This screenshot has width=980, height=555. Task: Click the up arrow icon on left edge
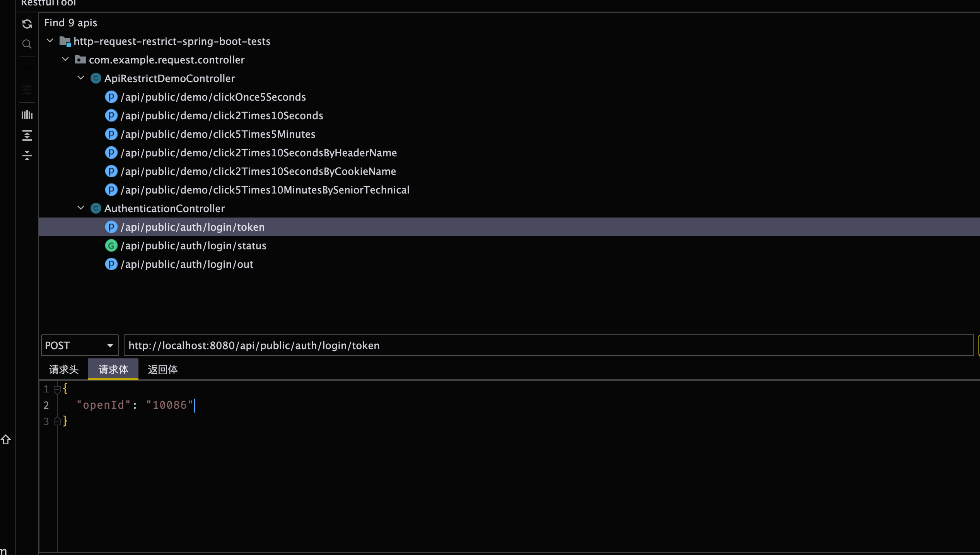(6, 440)
